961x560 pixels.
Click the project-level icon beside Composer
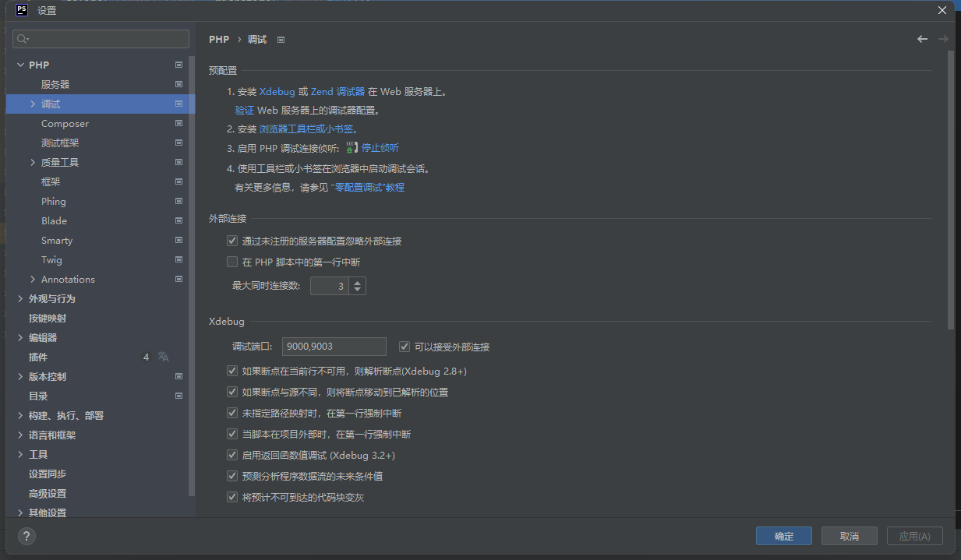(178, 123)
